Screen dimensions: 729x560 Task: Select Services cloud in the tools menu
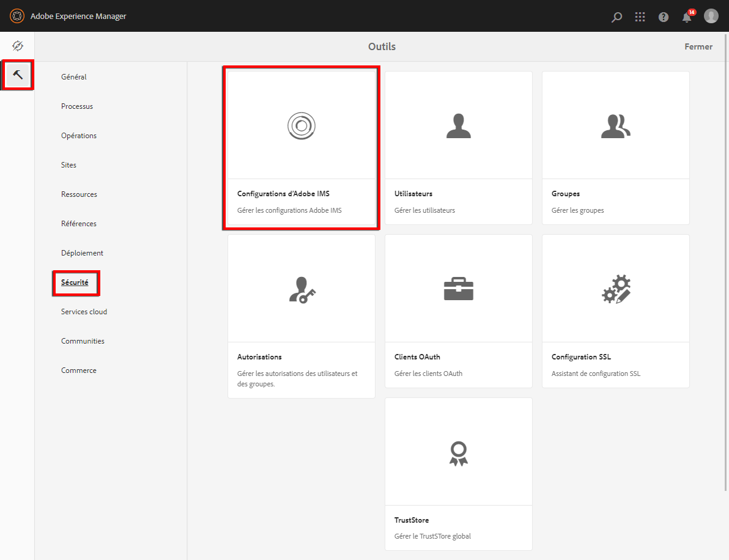tap(84, 311)
